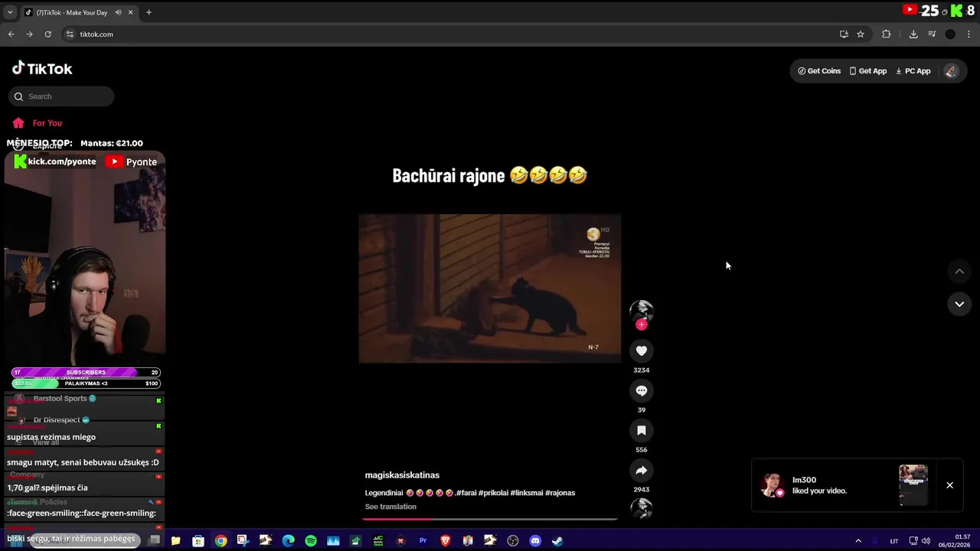980x551 pixels.
Task: Click Get App button
Action: (x=868, y=71)
